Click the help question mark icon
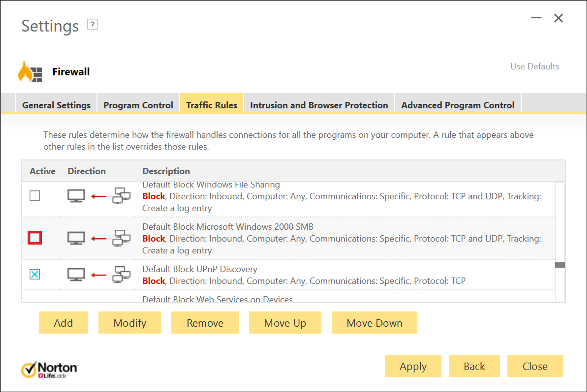Screen dimensions: 587x392 [x=92, y=24]
